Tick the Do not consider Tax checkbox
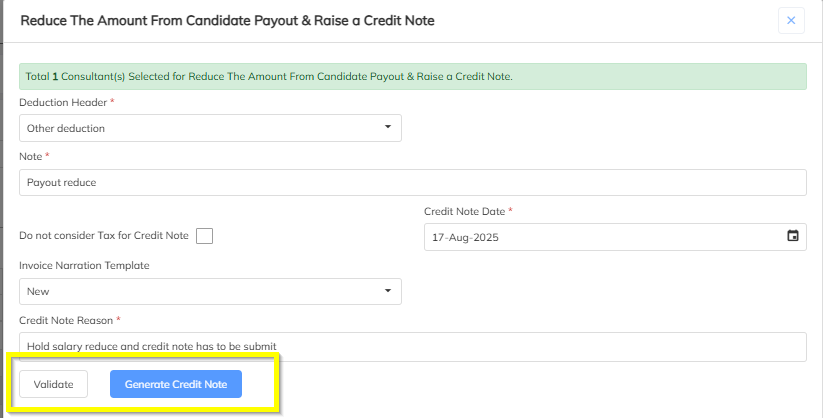 pos(204,236)
